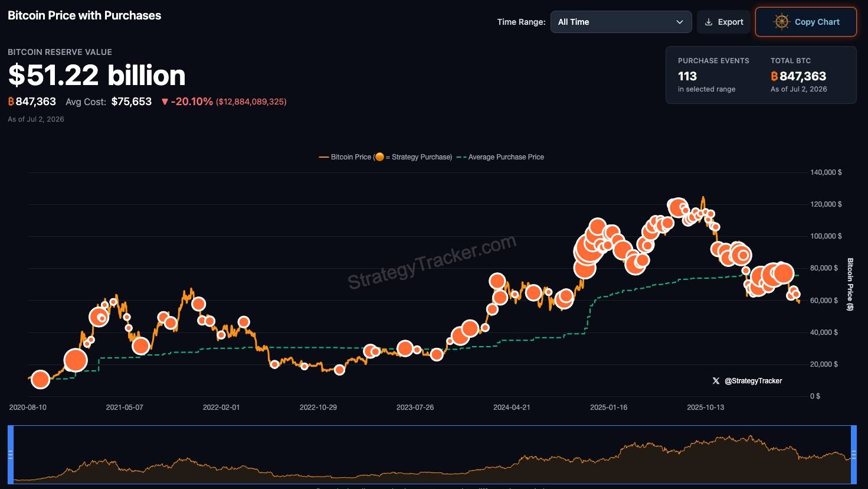Grab the right blue range slider handle

854,455
